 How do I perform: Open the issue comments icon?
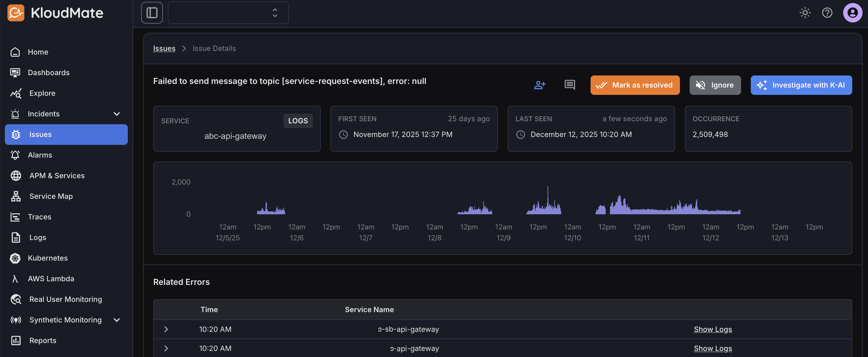point(569,85)
